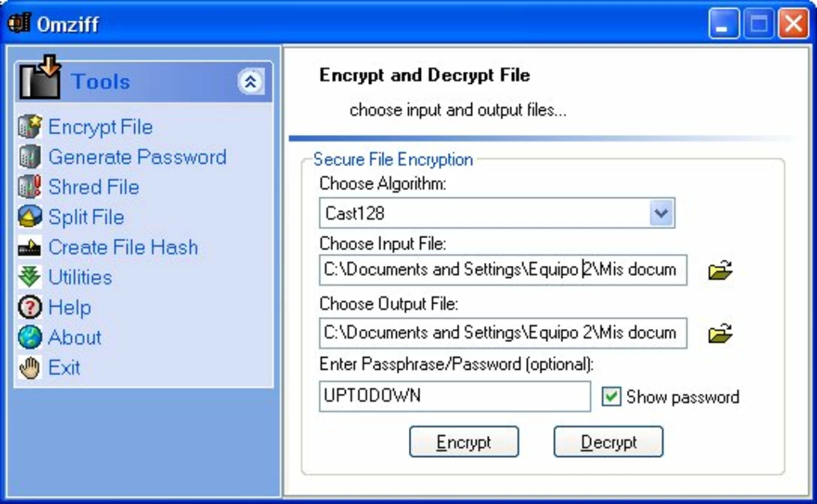Click the Encrypt button
The image size is (817, 504).
(464, 442)
